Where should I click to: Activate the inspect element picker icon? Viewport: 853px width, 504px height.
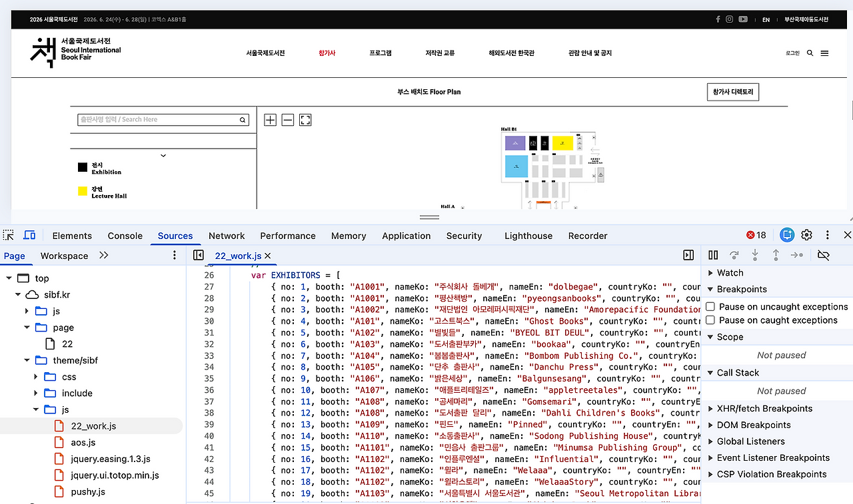point(8,236)
